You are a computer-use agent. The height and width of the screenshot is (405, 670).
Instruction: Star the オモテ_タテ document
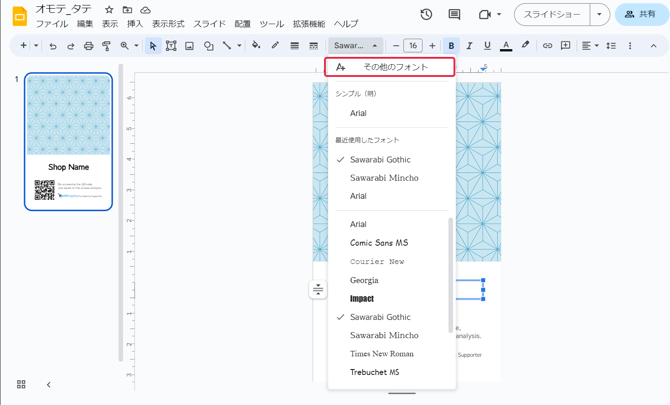coord(109,10)
